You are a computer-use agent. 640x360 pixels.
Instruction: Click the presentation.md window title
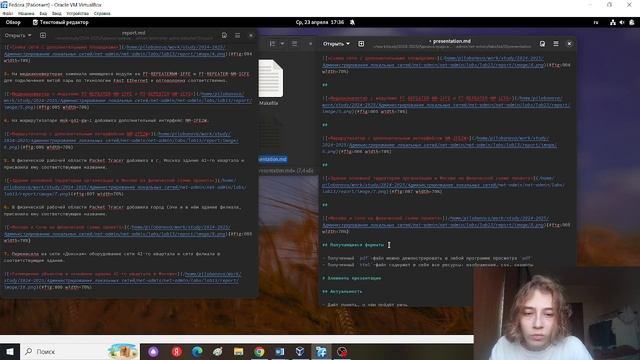point(450,41)
